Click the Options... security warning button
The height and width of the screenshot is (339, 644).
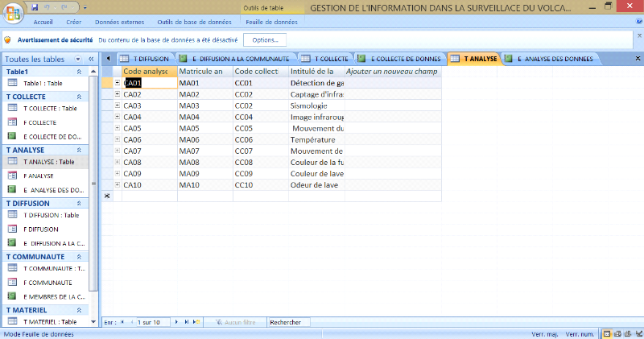coord(265,39)
